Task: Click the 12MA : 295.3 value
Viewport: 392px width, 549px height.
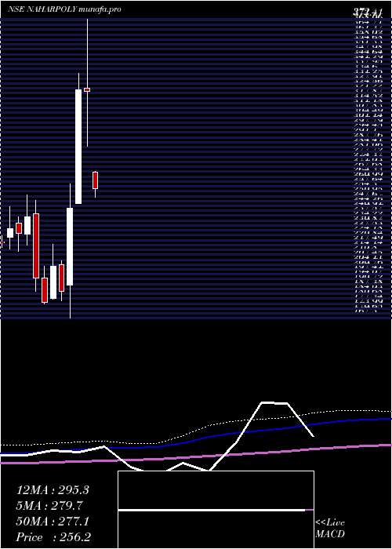Action: tap(53, 490)
